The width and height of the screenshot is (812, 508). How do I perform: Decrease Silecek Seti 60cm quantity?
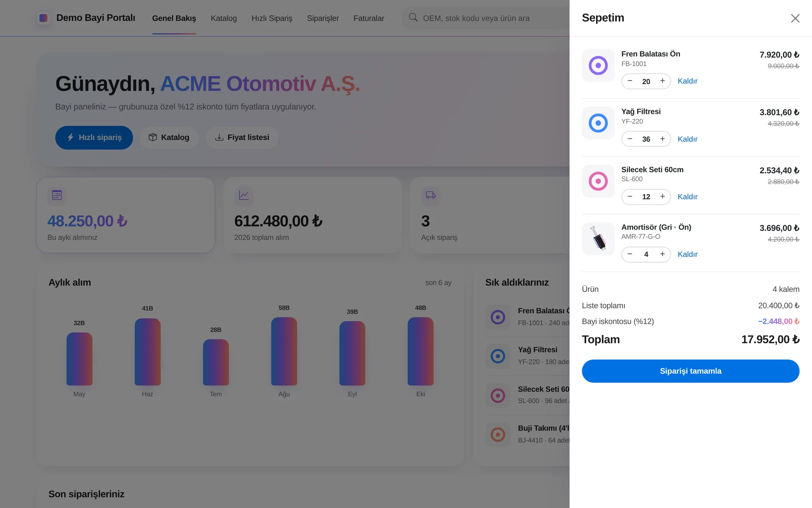[x=630, y=197]
